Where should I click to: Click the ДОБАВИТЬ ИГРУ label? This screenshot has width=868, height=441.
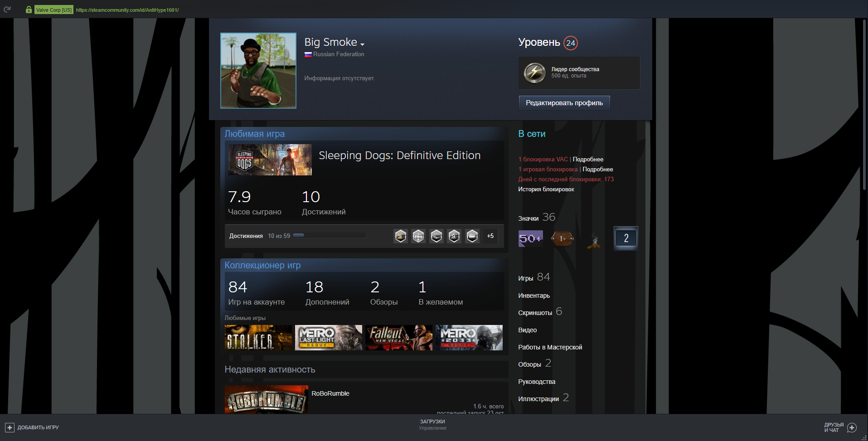click(38, 427)
